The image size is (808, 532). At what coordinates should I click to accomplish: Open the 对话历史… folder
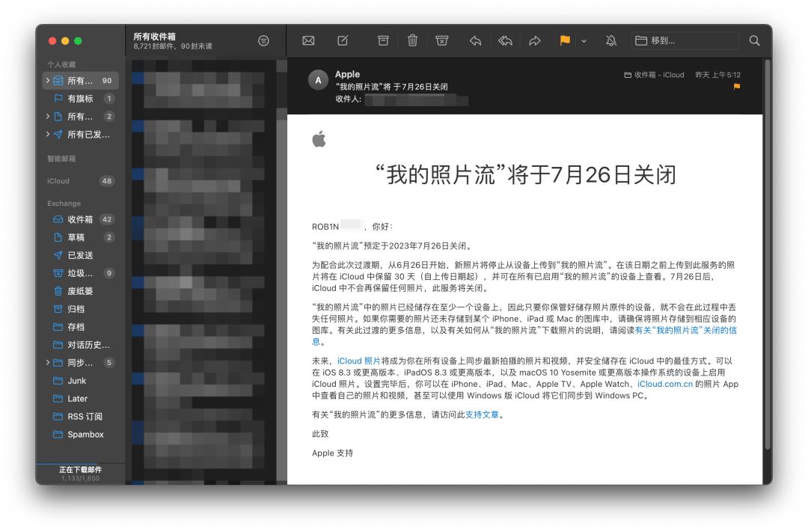point(80,345)
